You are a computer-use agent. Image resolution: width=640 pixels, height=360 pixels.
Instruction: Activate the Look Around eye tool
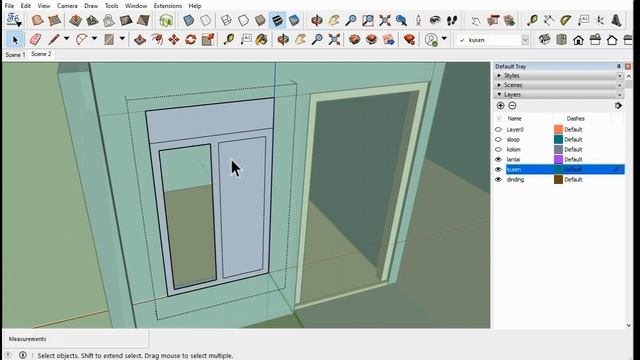435,20
